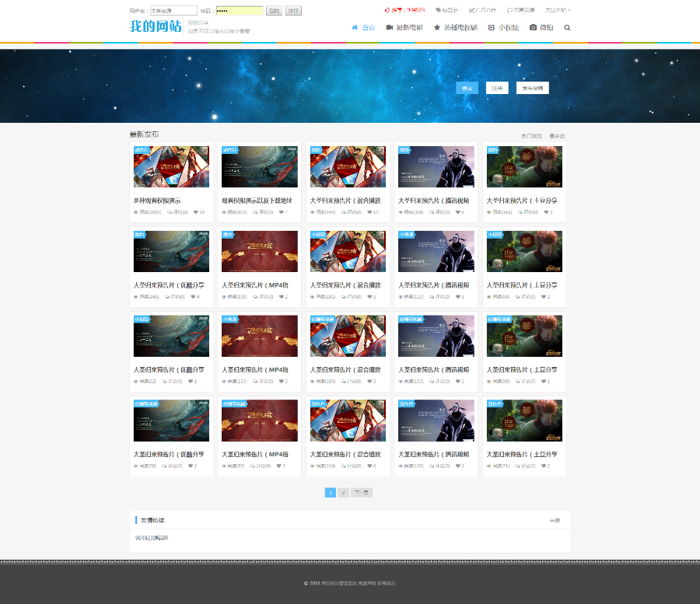Click the chart icon beside 广告合作

[x=472, y=10]
